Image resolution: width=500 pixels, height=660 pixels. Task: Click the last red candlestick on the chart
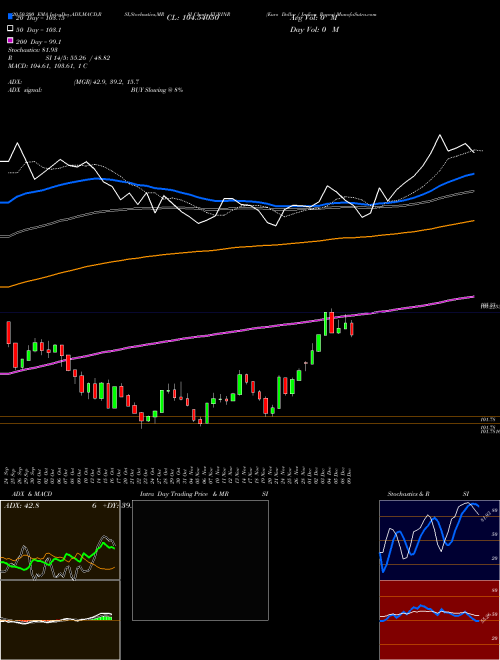(x=352, y=329)
